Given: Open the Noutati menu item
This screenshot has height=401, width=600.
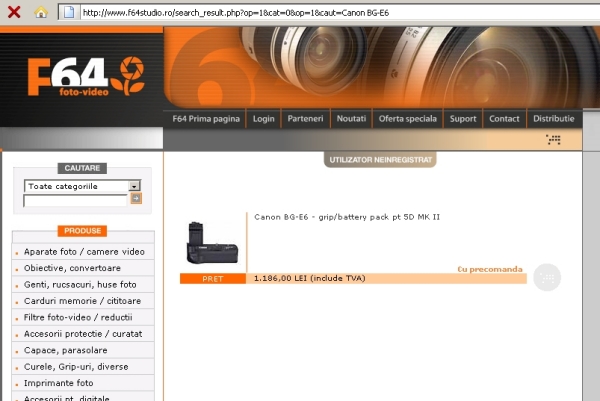Looking at the screenshot, I should [x=351, y=119].
